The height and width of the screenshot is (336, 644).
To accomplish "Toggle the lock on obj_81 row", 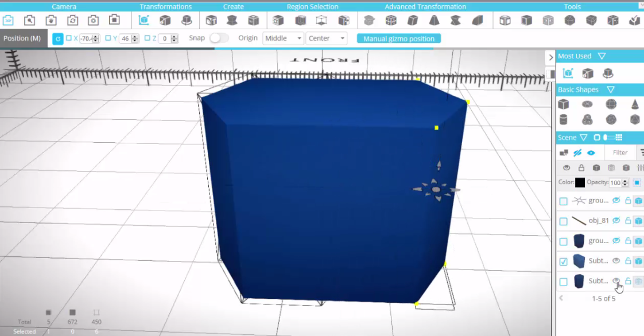I will (x=628, y=221).
